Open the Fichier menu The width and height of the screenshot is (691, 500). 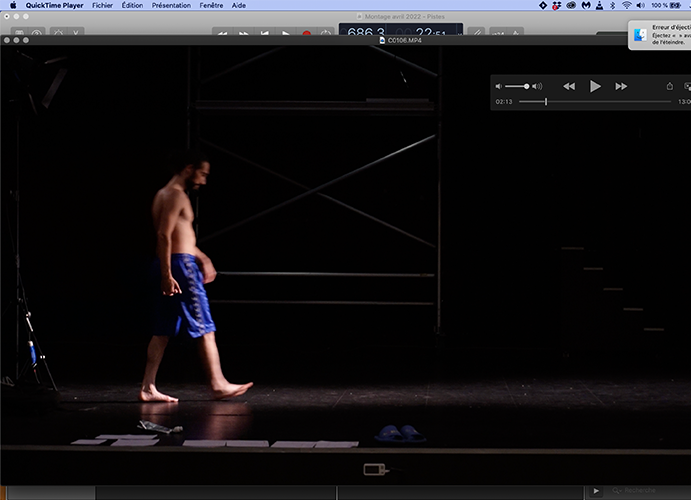point(102,5)
